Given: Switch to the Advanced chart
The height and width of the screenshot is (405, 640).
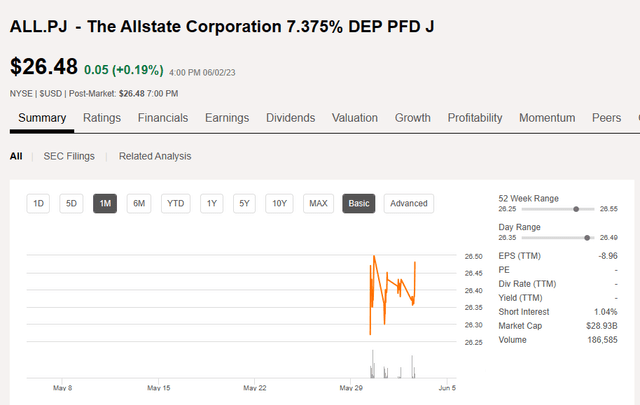Looking at the screenshot, I should point(409,203).
